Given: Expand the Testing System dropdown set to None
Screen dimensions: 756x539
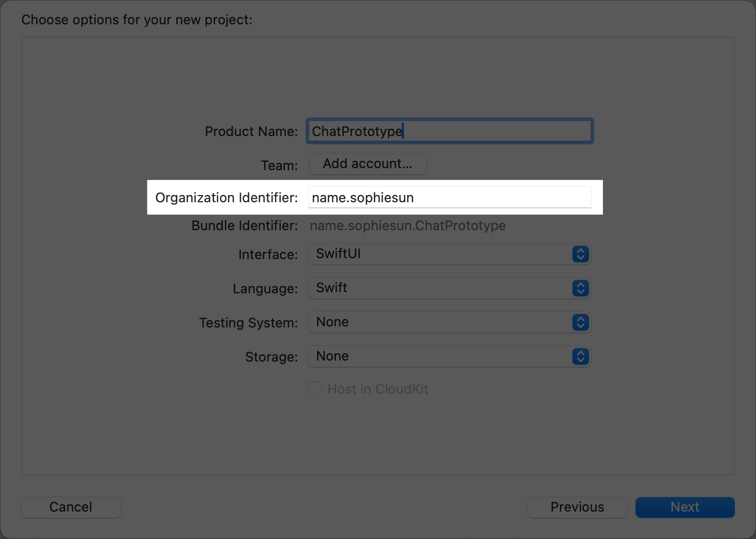Looking at the screenshot, I should (440, 322).
